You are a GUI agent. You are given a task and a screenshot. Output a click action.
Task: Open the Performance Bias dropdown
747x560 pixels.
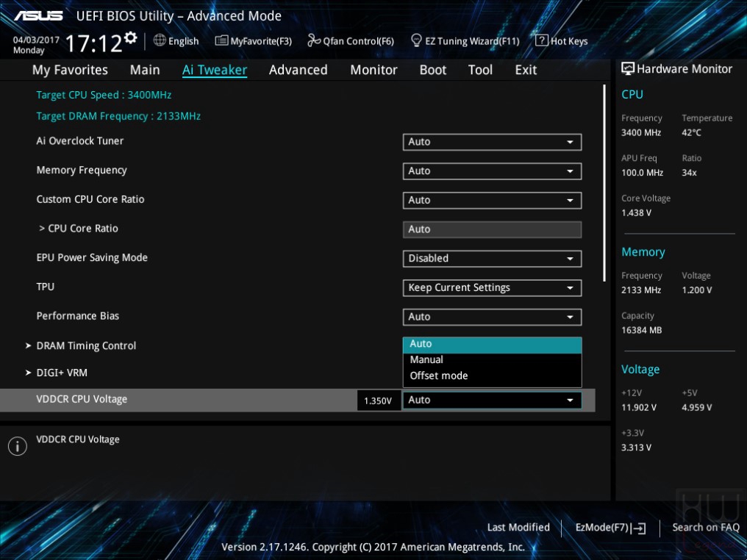492,317
